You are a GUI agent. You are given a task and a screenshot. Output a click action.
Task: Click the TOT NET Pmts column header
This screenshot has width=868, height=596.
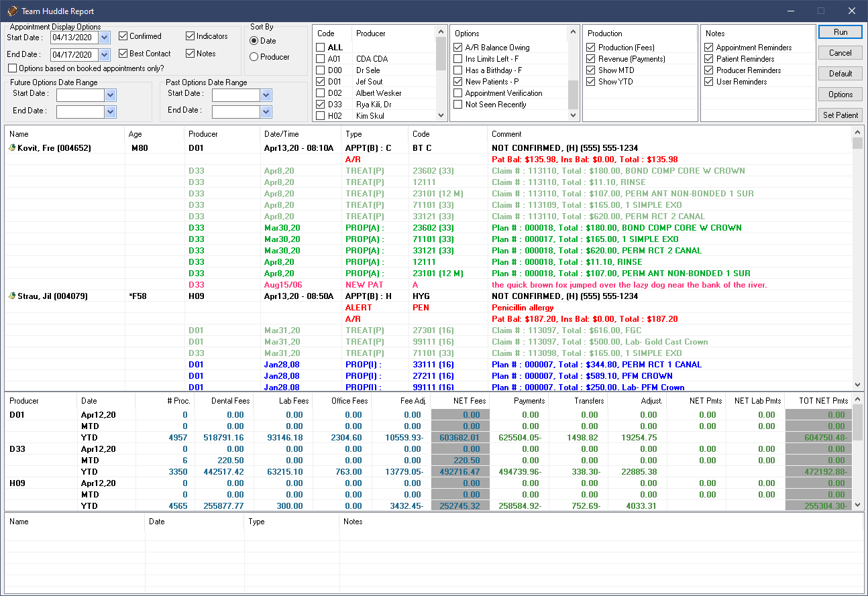click(x=818, y=401)
